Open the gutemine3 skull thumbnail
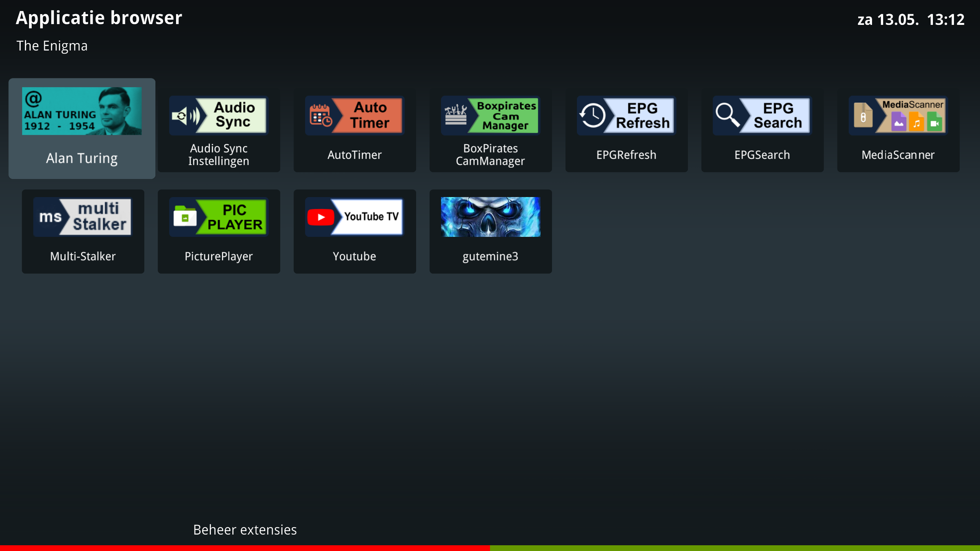This screenshot has height=551, width=980. click(x=490, y=217)
